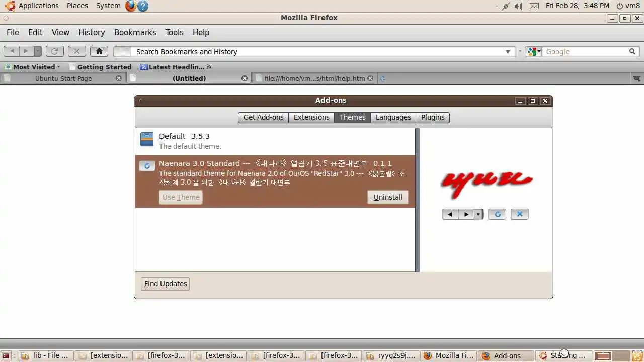
Task: Open the History menu
Action: tap(92, 32)
